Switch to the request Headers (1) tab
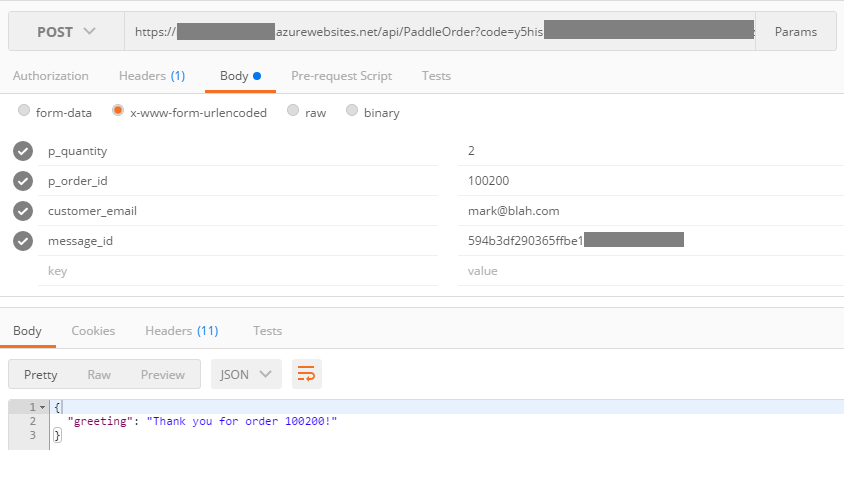 point(151,76)
